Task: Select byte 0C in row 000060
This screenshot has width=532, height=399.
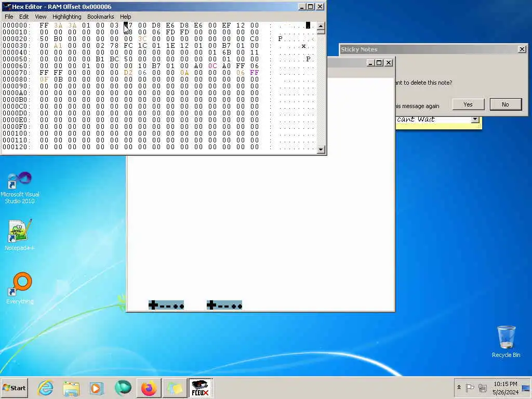Action: pos(212,66)
